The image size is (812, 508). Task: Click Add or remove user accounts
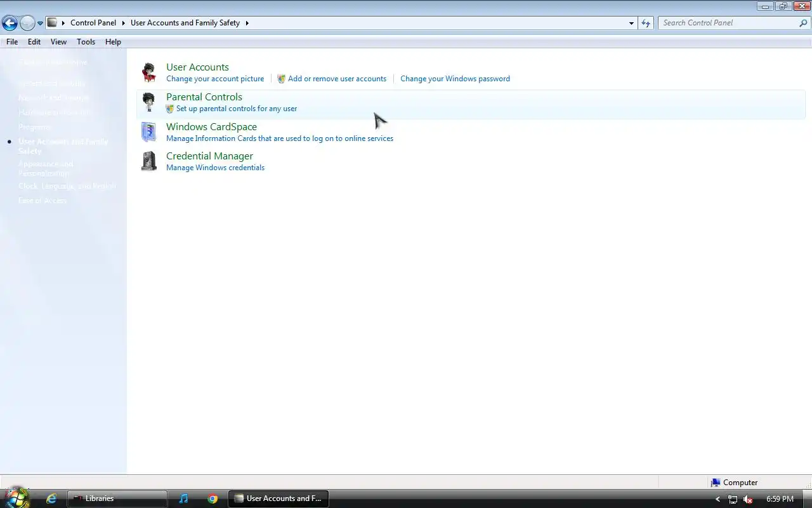(337, 79)
